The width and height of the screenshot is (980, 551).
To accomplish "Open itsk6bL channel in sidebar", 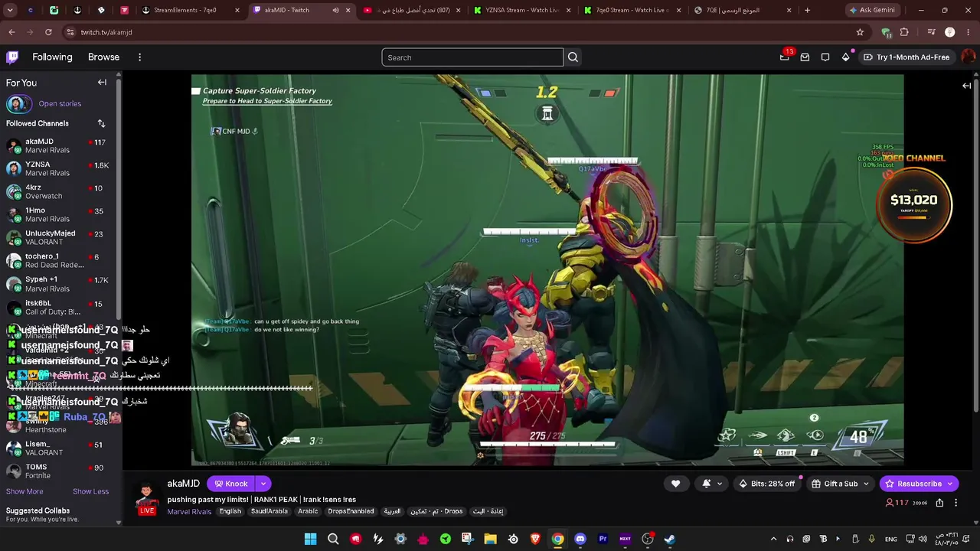I will click(x=60, y=308).
